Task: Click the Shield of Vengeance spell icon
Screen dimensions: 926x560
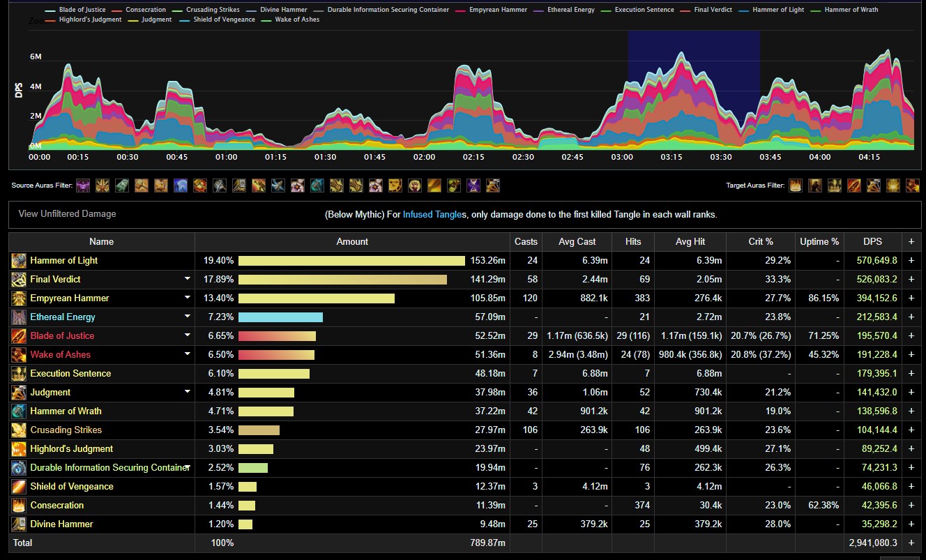Action: 19,486
